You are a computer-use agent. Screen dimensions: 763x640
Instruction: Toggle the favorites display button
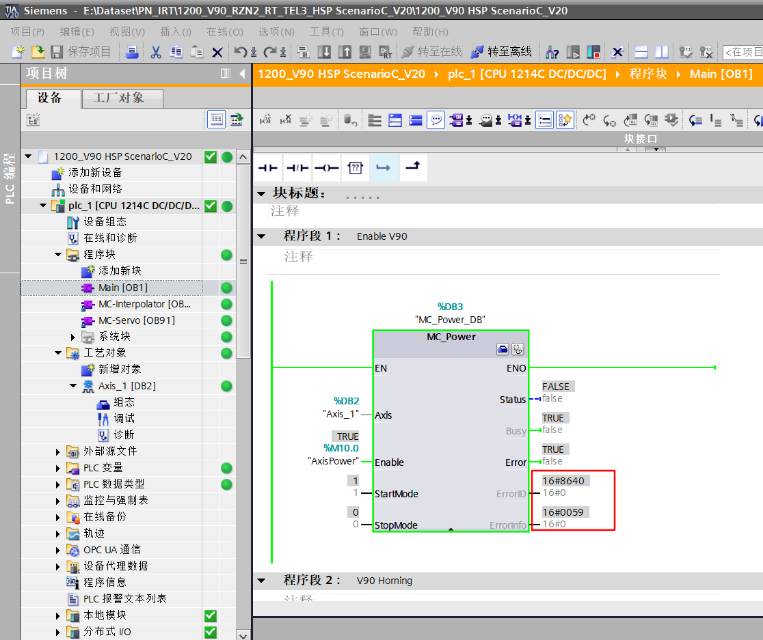[565, 120]
